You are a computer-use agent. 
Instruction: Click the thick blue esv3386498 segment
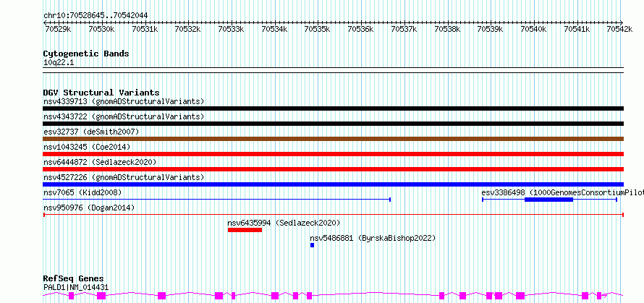click(548, 200)
